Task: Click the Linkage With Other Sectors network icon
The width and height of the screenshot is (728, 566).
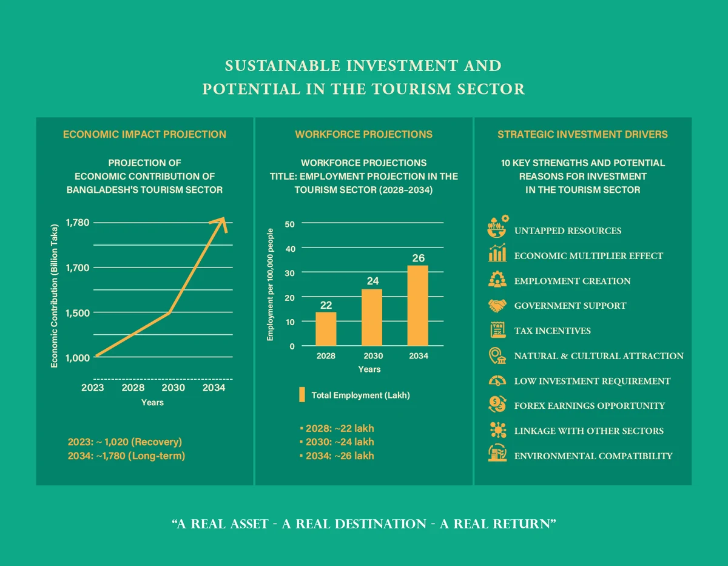Action: point(497,430)
